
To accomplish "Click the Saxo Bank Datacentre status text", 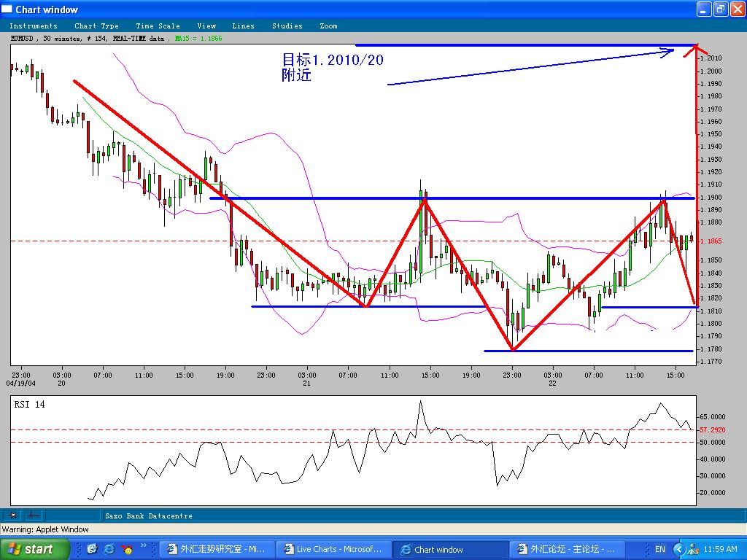I will click(x=149, y=516).
